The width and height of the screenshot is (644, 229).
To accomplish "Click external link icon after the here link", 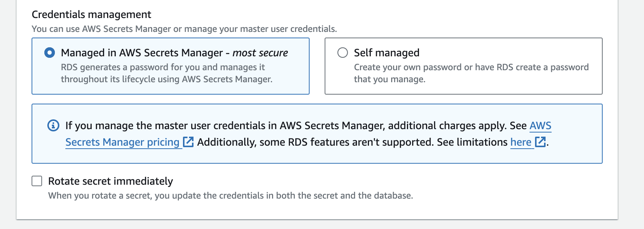I will [540, 142].
